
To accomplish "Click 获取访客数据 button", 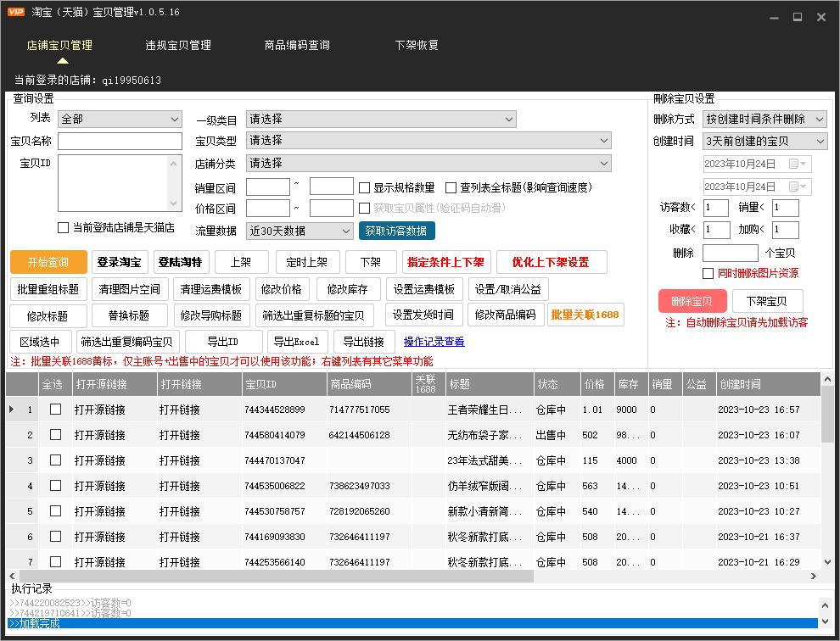I will coord(396,231).
